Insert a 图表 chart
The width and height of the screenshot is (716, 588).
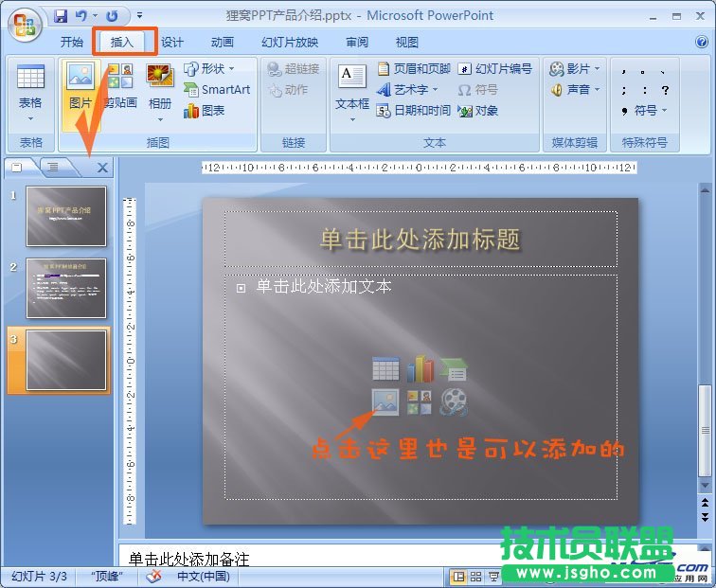pos(205,111)
